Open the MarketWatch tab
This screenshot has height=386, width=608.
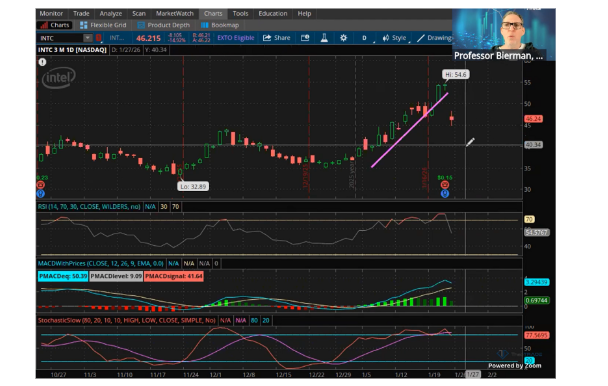click(174, 14)
